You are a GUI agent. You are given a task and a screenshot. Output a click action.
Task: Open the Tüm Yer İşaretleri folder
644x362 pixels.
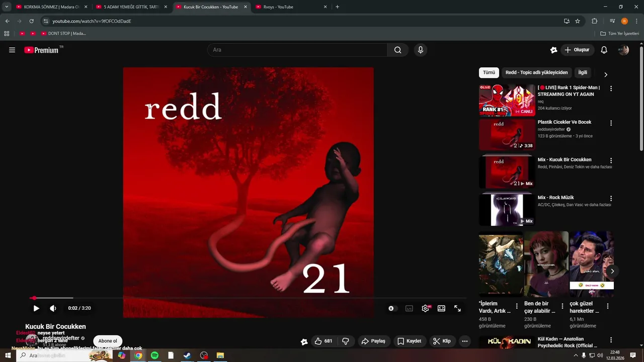point(620,34)
